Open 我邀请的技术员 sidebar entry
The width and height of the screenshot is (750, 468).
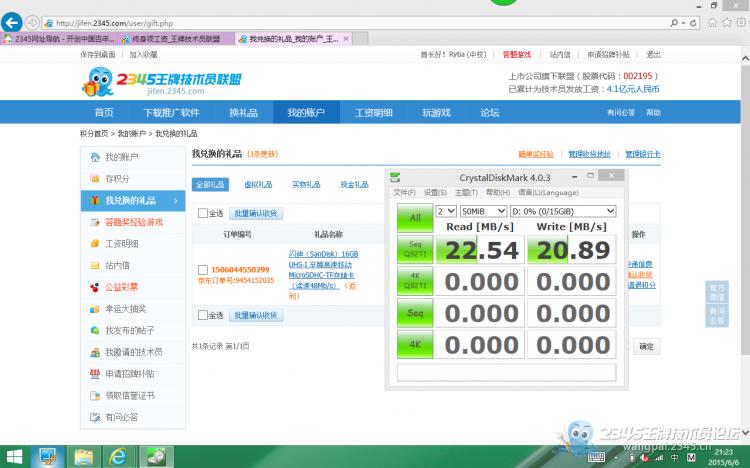click(133, 352)
